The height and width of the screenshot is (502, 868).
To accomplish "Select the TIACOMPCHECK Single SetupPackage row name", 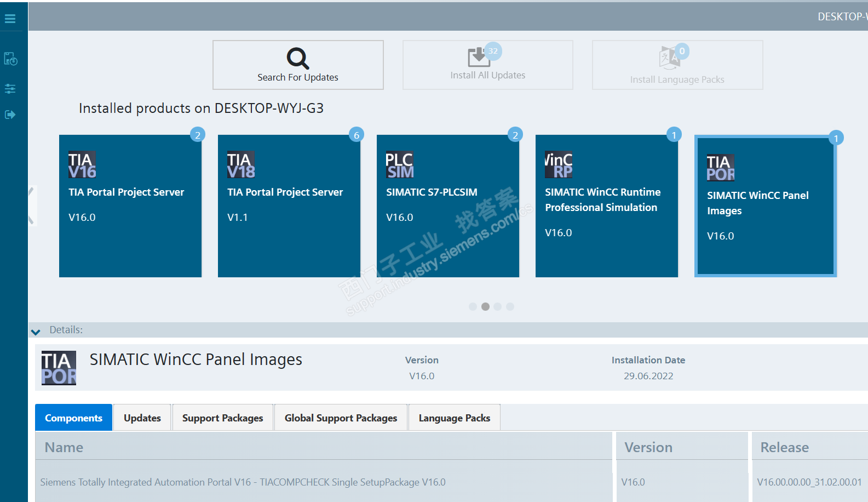I will pyautogui.click(x=243, y=482).
